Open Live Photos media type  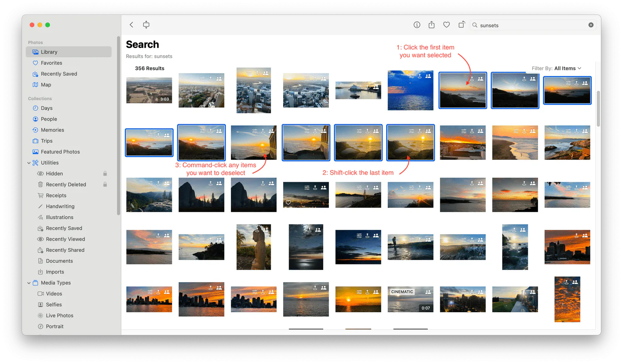click(x=69, y=315)
